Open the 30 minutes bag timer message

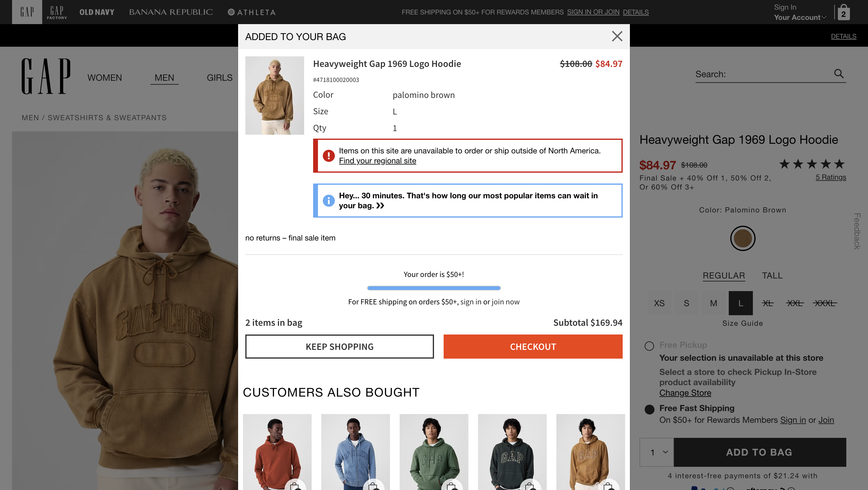click(x=468, y=200)
